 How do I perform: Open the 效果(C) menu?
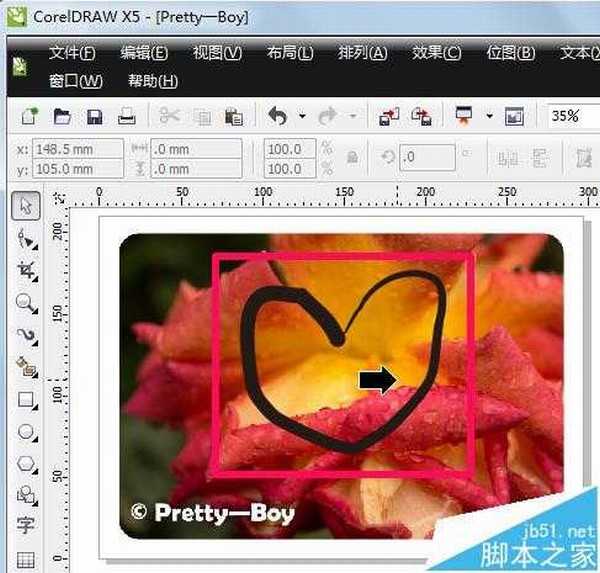tap(437, 53)
